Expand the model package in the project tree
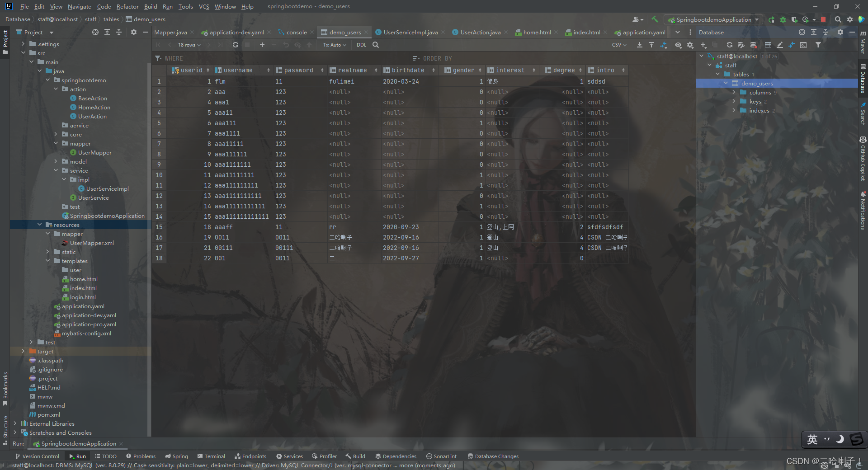868x470 pixels. tap(56, 161)
